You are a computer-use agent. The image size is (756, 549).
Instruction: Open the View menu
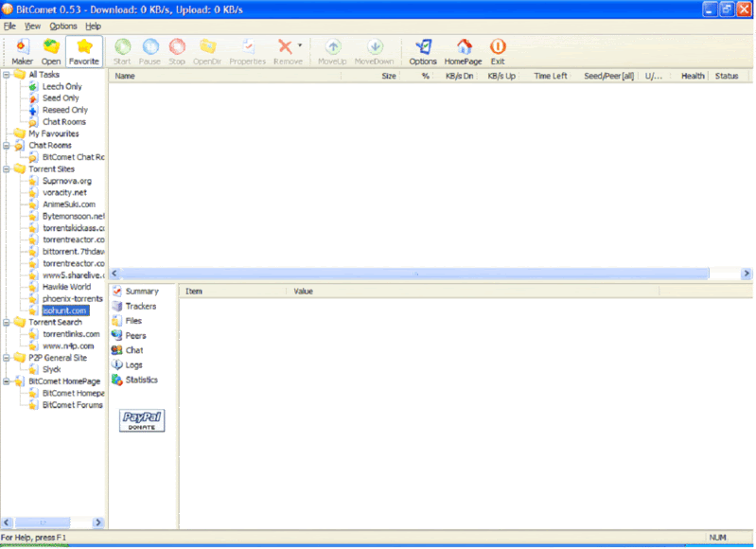(x=33, y=26)
